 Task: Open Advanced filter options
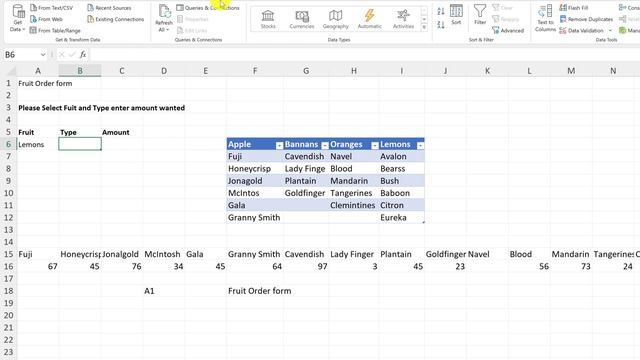[508, 31]
